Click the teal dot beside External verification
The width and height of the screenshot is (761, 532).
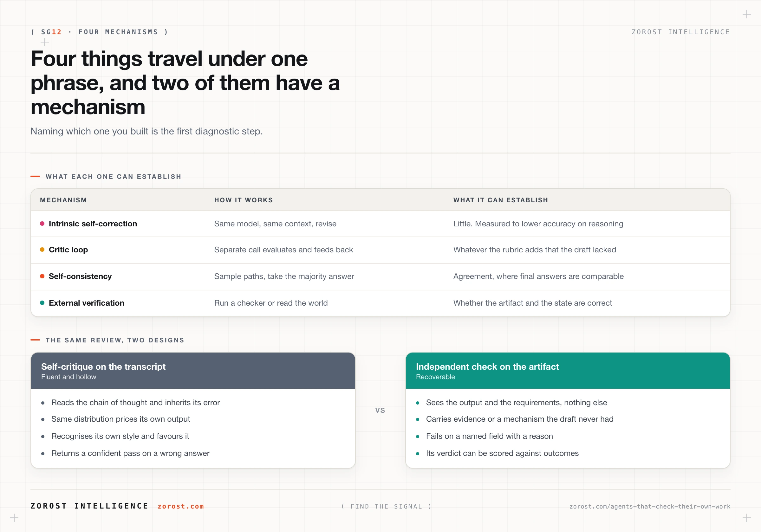(x=42, y=303)
